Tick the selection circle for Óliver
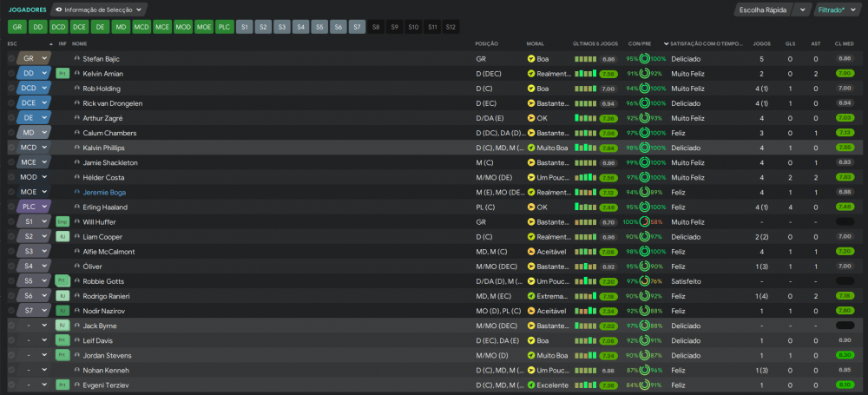 (x=11, y=267)
